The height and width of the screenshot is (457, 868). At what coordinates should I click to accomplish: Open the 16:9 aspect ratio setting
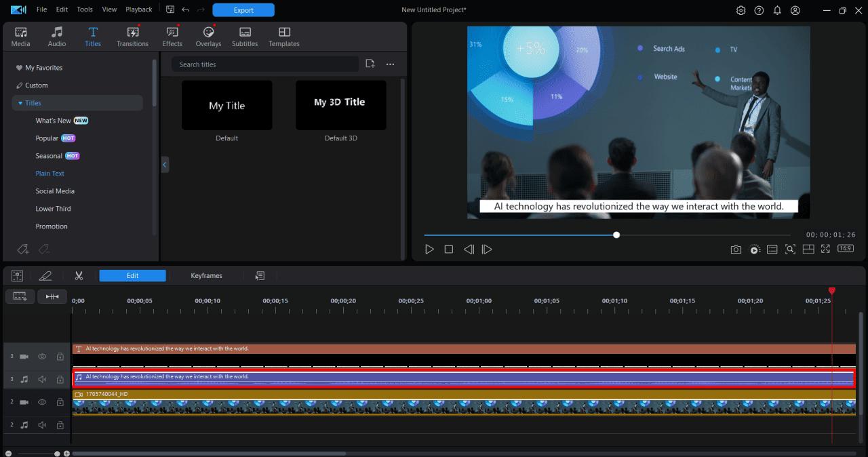(x=845, y=249)
